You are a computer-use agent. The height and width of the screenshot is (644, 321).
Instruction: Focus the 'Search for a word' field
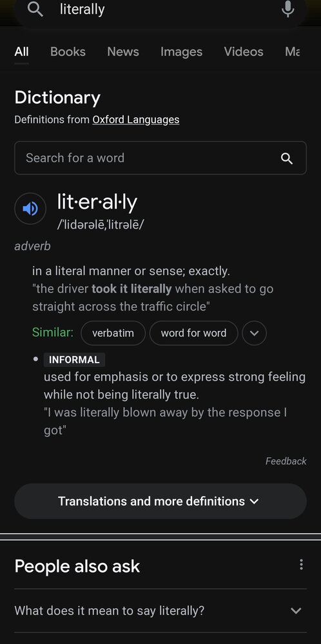click(160, 158)
